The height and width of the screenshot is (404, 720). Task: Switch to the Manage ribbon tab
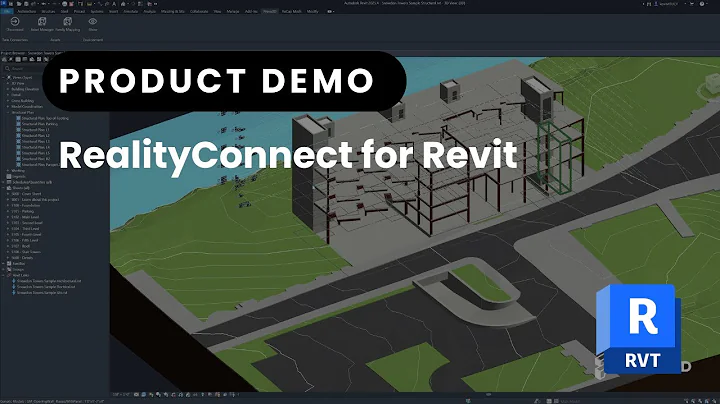(x=233, y=11)
